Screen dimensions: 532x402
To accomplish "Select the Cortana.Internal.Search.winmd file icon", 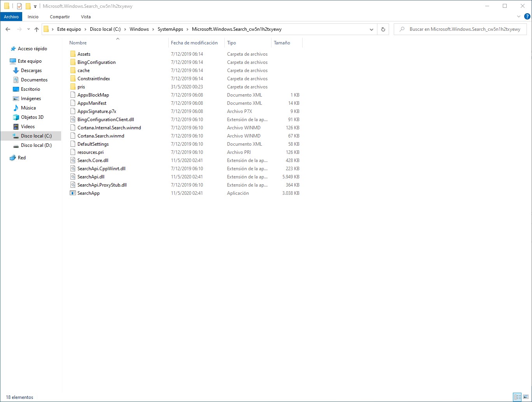I will (73, 128).
